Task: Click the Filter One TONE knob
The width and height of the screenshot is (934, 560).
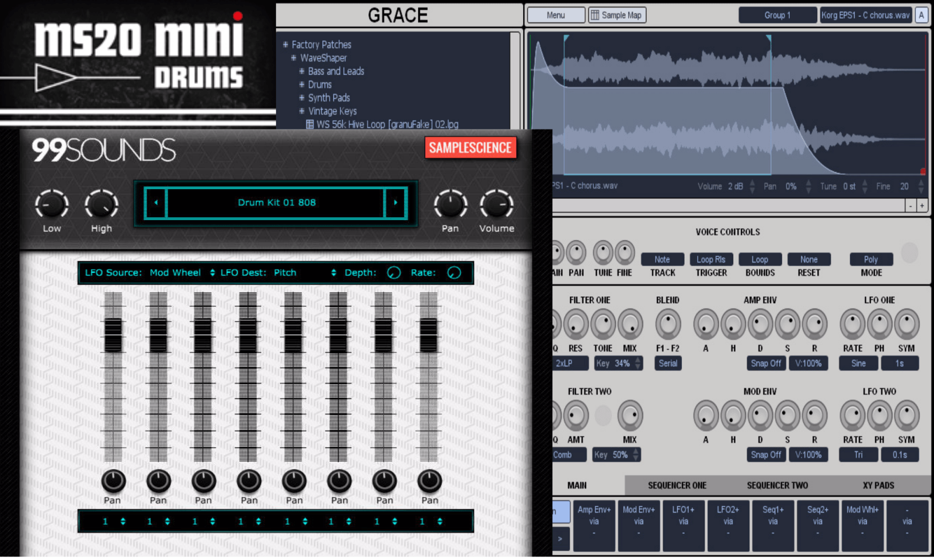Action: pos(603,324)
